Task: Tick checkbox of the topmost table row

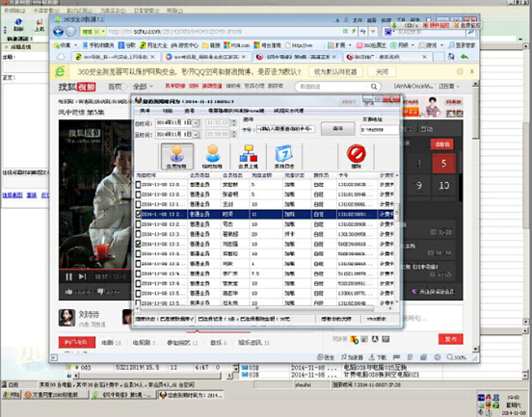Action: (x=138, y=185)
